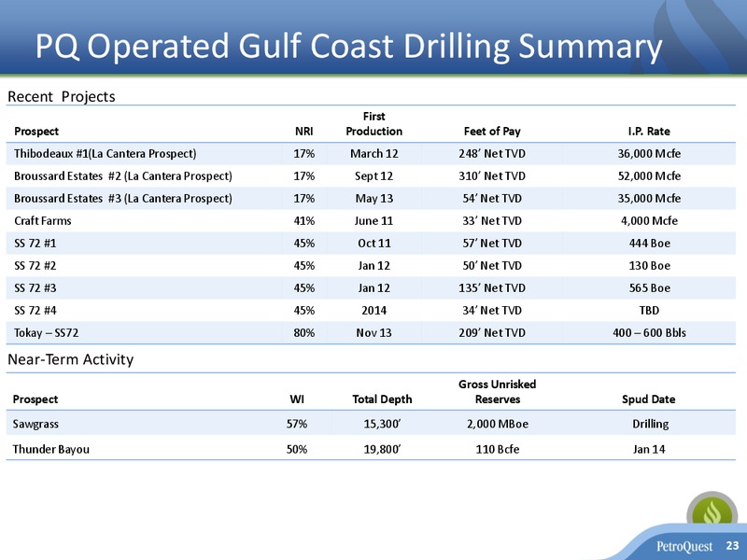
Task: Click 'Broussard Estates #2 (La Cantera Prospect)' cell
Action: 123,176
